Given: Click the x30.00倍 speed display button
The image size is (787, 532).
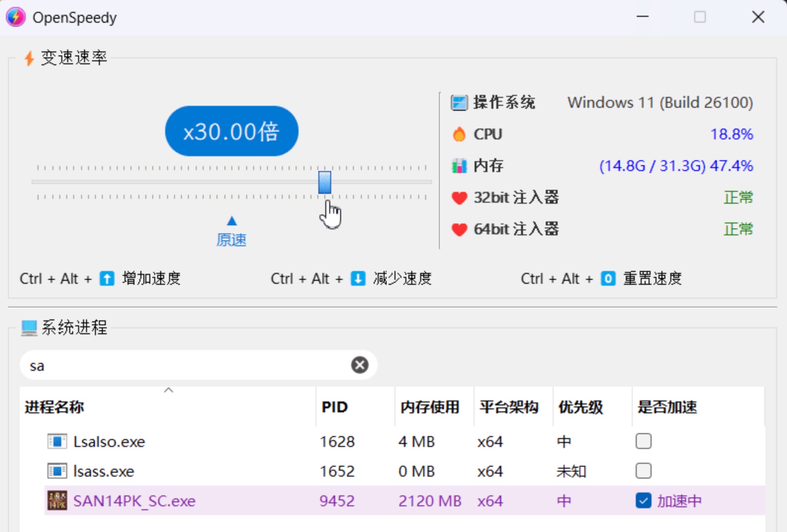Looking at the screenshot, I should [231, 132].
